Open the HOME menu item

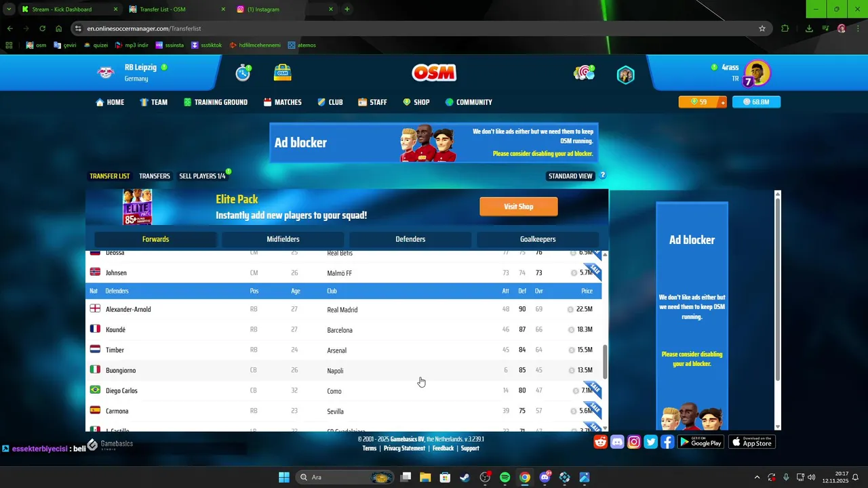(x=110, y=102)
